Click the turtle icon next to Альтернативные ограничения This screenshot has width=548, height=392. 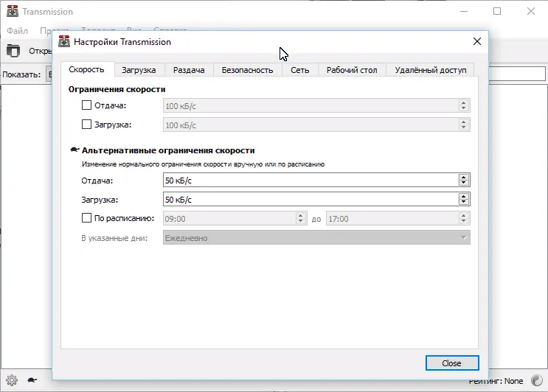coord(74,150)
